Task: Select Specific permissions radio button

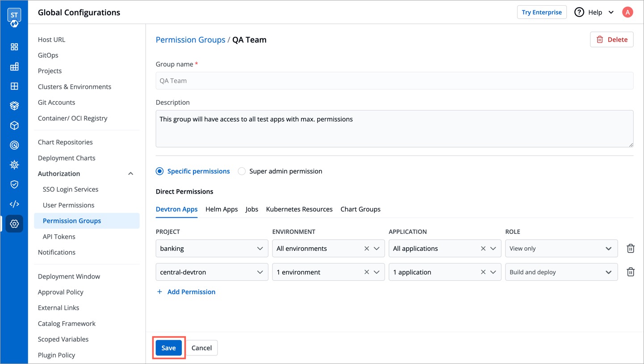Action: click(159, 171)
